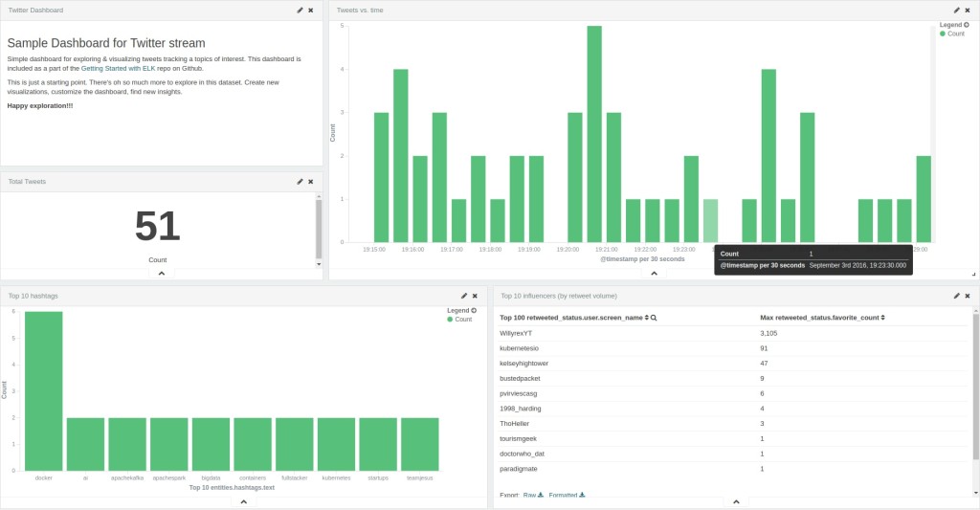Edit the Top 10 influencers panel
The image size is (980, 510).
[955, 296]
